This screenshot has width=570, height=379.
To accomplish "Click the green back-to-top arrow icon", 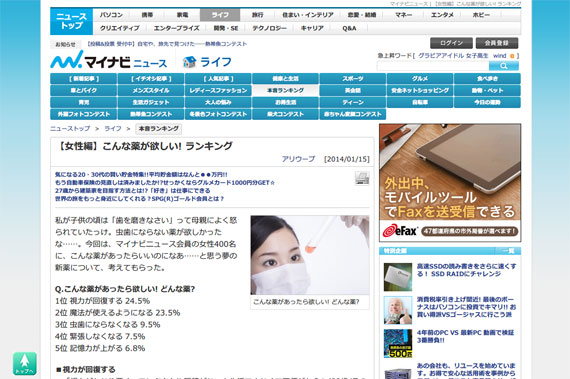I will [25, 363].
